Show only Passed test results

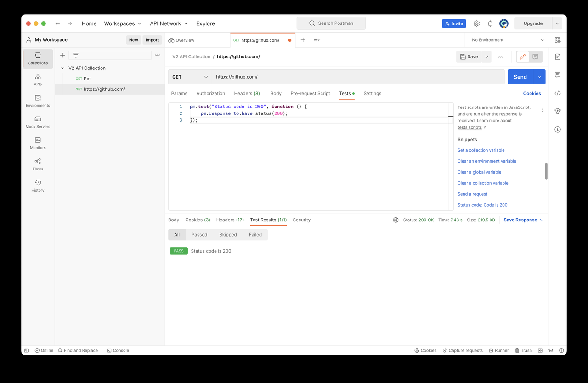click(x=199, y=235)
